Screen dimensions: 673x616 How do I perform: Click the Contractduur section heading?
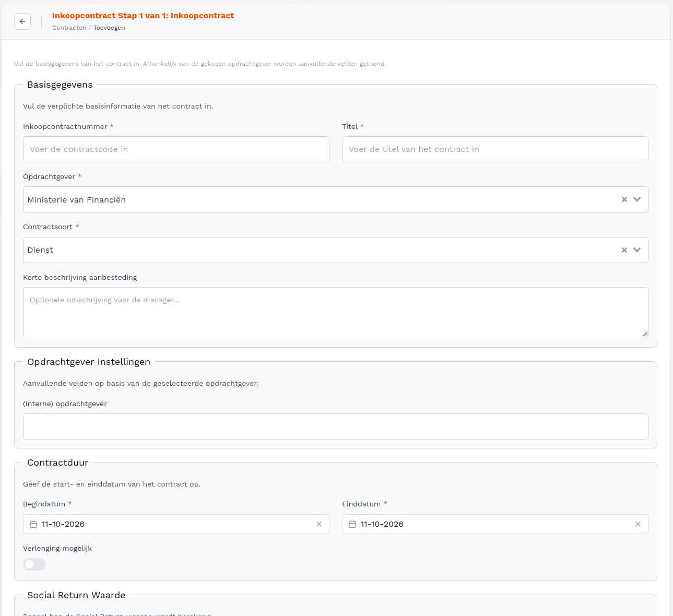[58, 463]
